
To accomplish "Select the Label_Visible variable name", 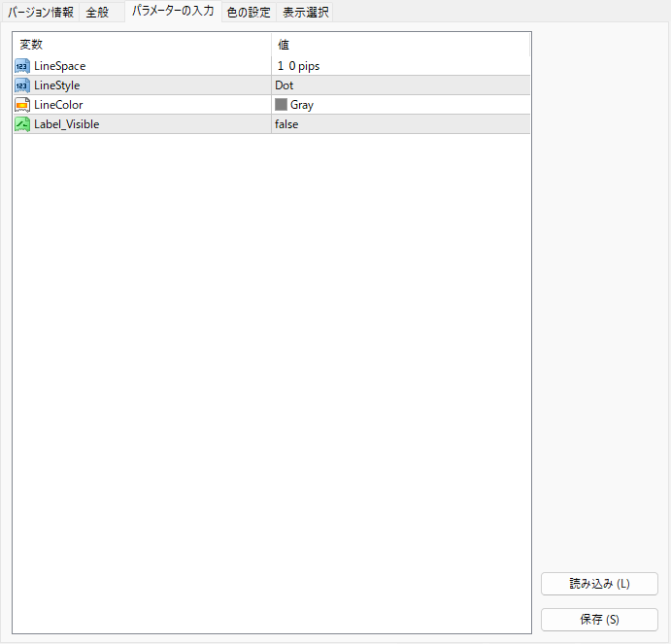I will [x=67, y=124].
